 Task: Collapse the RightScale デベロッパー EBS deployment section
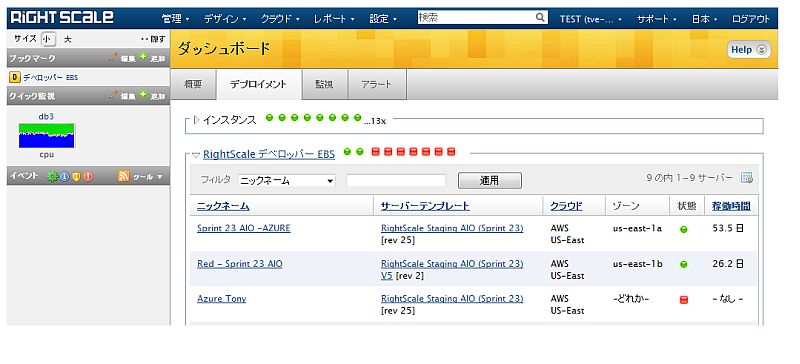pyautogui.click(x=196, y=155)
